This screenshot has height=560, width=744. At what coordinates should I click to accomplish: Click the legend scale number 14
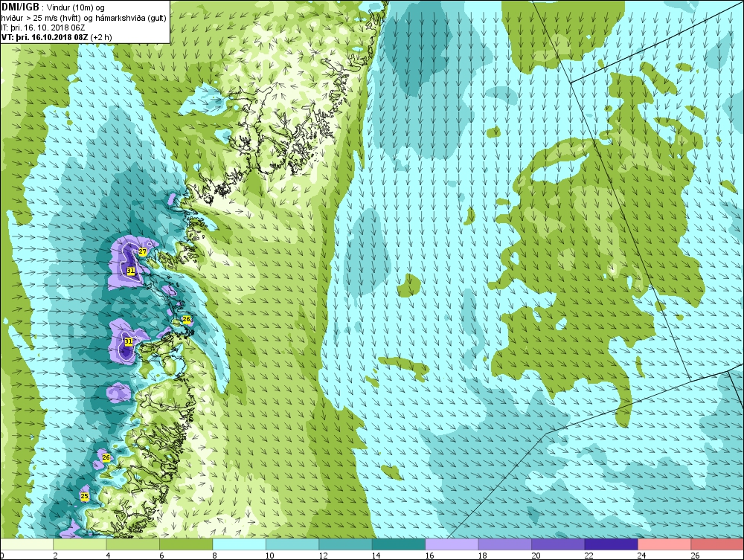[376, 556]
